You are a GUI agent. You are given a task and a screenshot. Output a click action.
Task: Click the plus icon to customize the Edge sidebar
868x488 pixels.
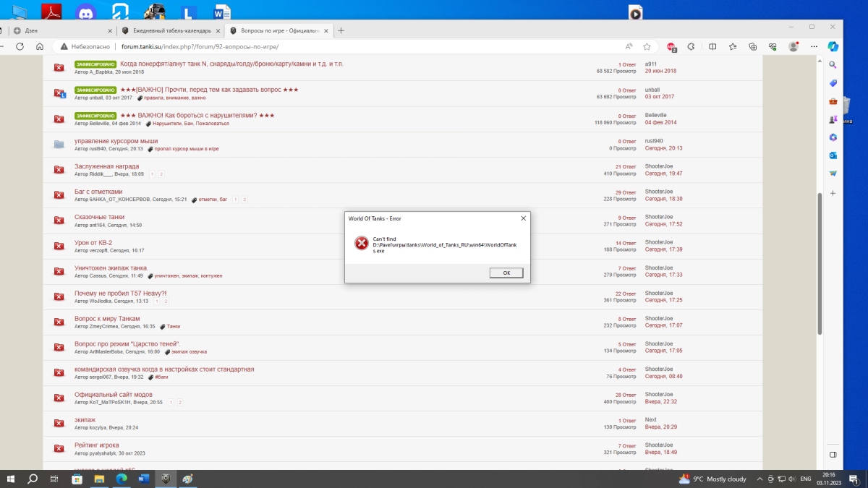(833, 193)
